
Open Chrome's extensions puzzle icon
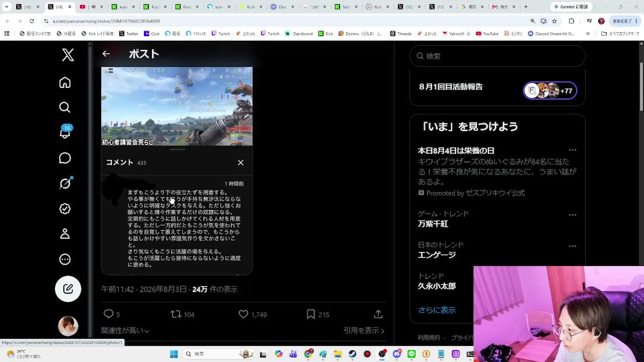[x=571, y=21]
